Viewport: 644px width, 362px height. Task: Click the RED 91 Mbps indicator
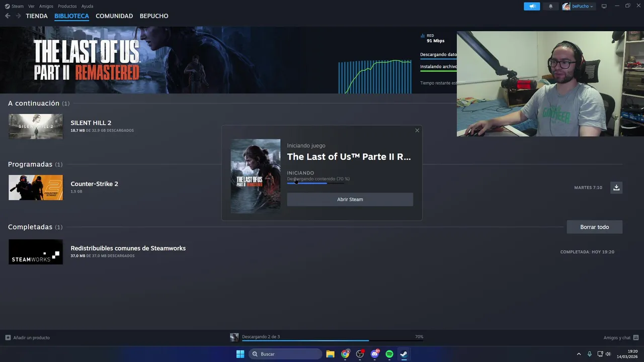point(433,38)
